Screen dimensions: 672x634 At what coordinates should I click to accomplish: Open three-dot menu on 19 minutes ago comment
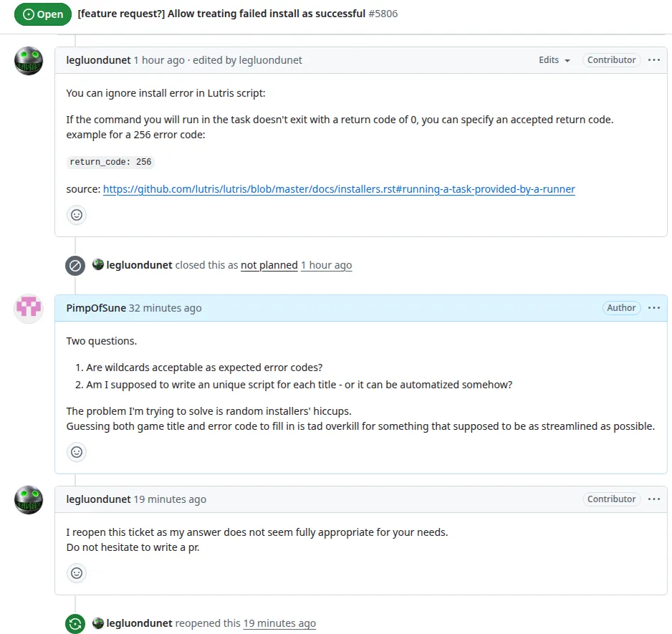(654, 499)
